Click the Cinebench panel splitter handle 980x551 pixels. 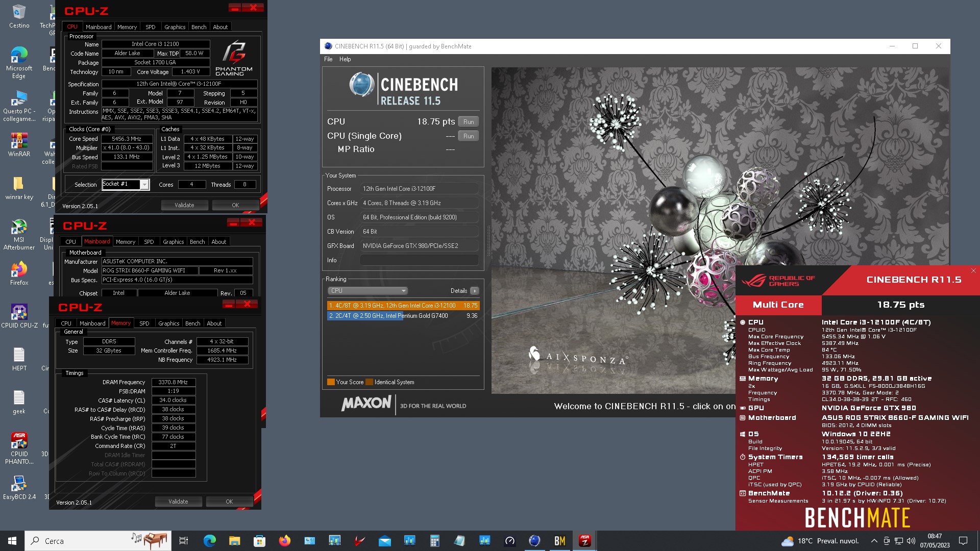coord(488,240)
